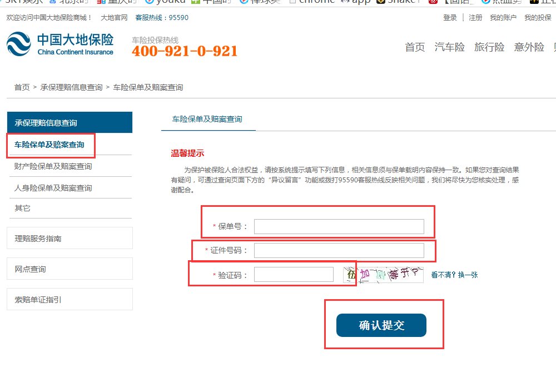Focus the 保单号 input field
This screenshot has height=392, width=556.
[339, 226]
